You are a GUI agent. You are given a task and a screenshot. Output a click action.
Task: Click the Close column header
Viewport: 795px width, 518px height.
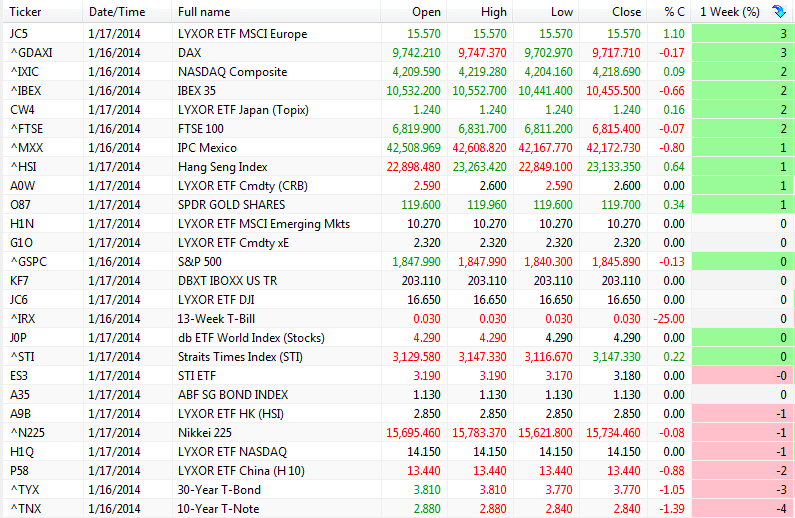626,11
